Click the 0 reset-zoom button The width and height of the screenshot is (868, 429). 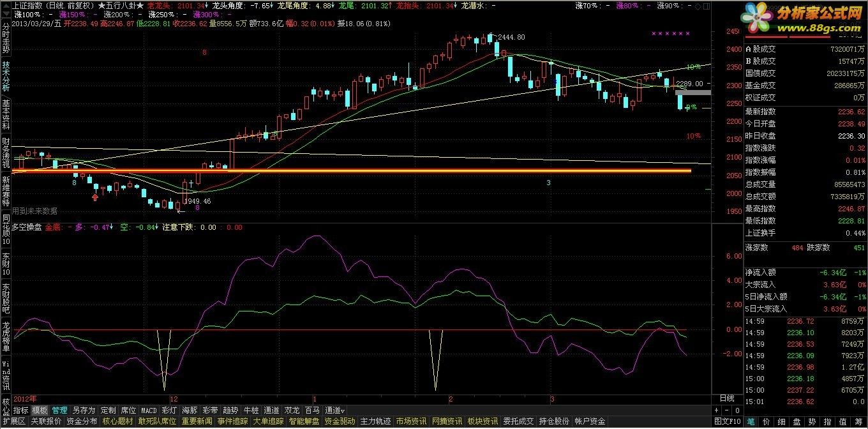[737, 410]
